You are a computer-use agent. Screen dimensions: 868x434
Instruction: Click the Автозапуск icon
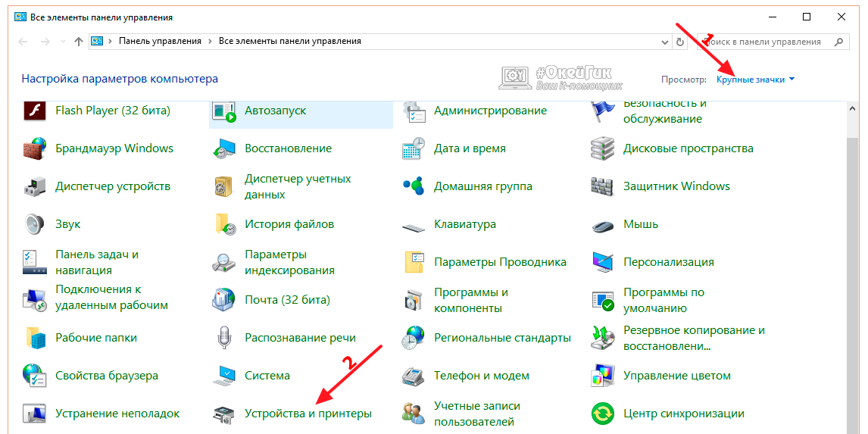coord(224,111)
